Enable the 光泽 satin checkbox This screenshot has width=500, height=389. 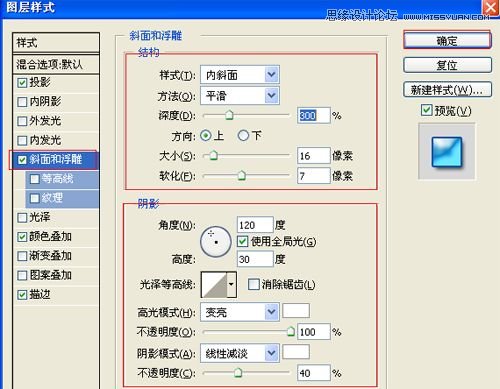(x=22, y=218)
